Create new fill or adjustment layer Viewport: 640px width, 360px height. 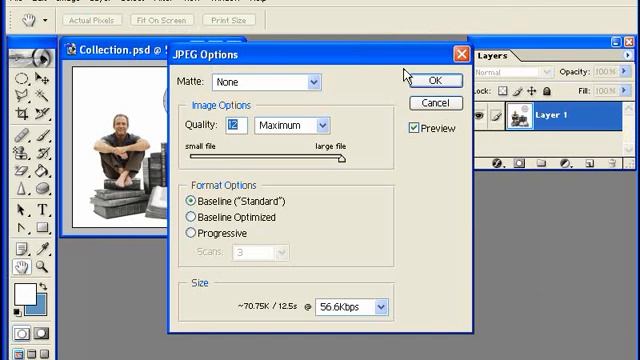coord(565,163)
